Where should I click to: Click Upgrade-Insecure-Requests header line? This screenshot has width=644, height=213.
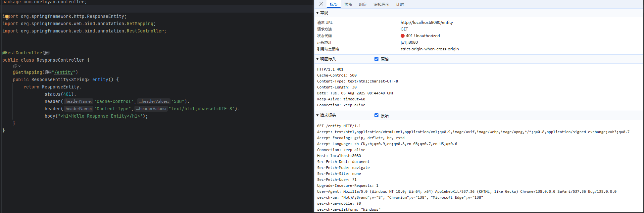pyautogui.click(x=348, y=186)
